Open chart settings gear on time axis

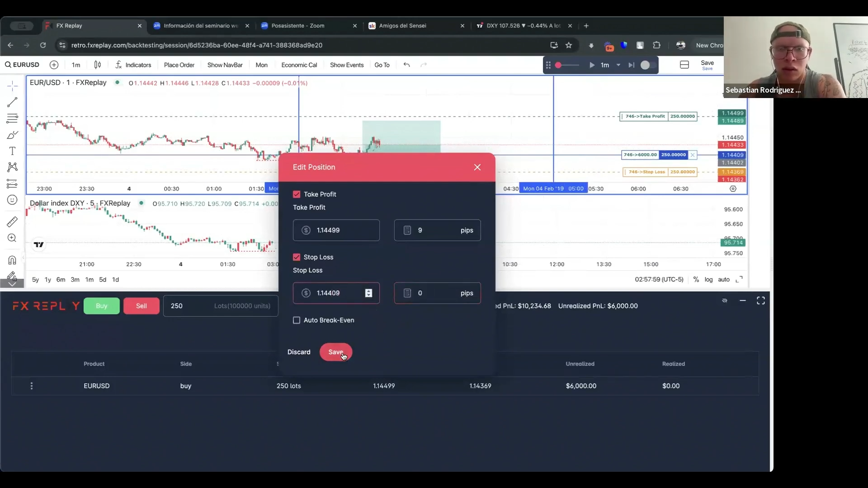(733, 189)
